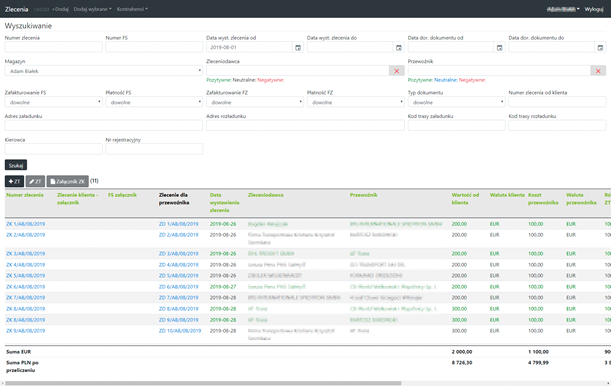Open Dodaj wybrane menu
The height and width of the screenshot is (386, 611).
coord(92,9)
